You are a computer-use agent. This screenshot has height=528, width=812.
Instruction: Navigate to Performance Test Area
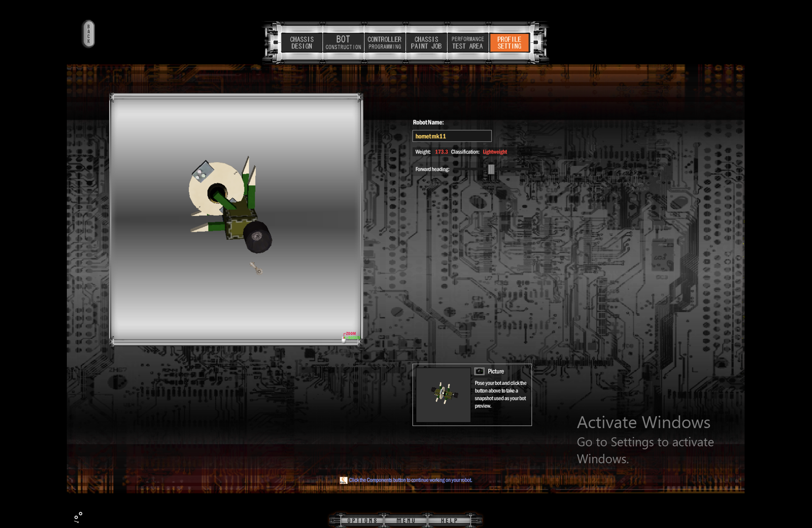(x=468, y=42)
